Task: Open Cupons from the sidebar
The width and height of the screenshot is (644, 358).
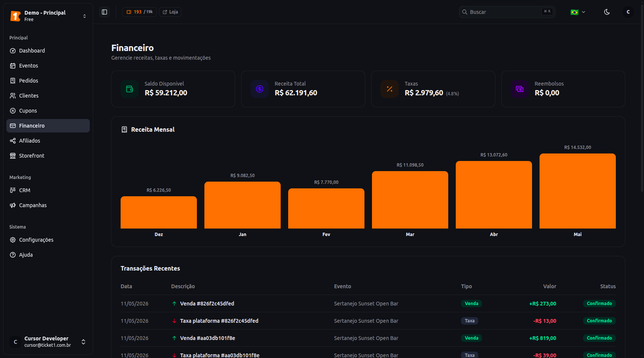Action: coord(48,111)
